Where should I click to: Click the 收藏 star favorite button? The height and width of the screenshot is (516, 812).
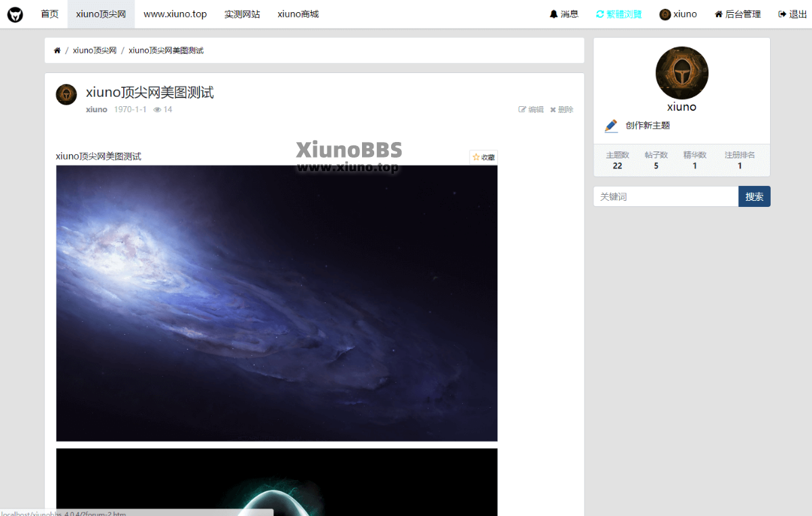[x=483, y=157]
